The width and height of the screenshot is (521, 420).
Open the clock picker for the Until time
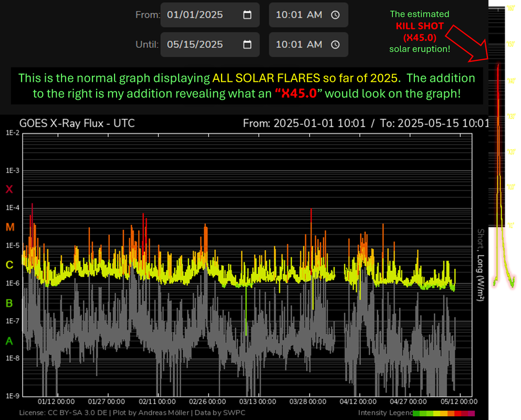336,45
